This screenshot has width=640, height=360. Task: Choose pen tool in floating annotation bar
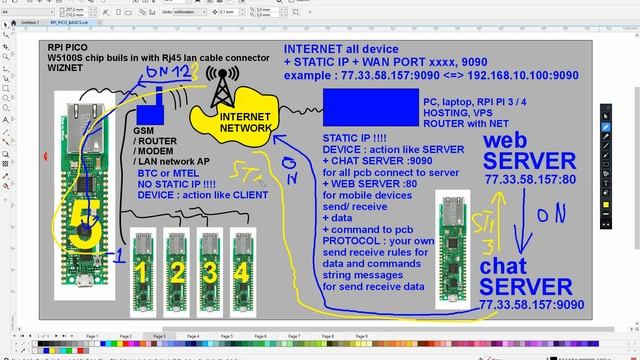[x=606, y=127]
